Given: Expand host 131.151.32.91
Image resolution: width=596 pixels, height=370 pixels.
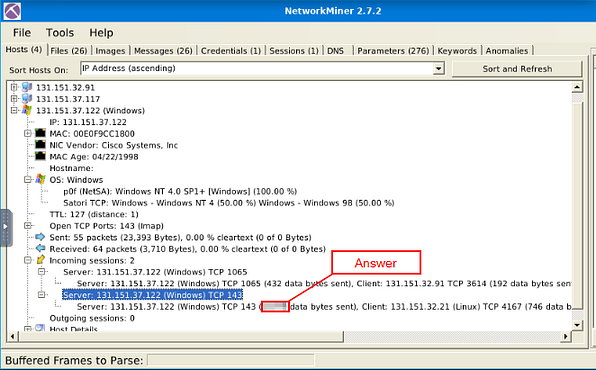Looking at the screenshot, I should click(x=14, y=87).
